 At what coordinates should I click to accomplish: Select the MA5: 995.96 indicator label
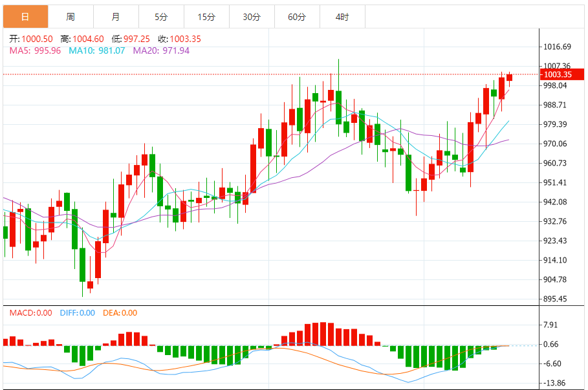[x=35, y=50]
